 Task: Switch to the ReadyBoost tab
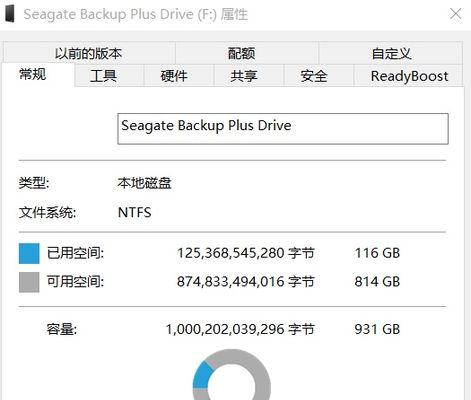coord(408,76)
